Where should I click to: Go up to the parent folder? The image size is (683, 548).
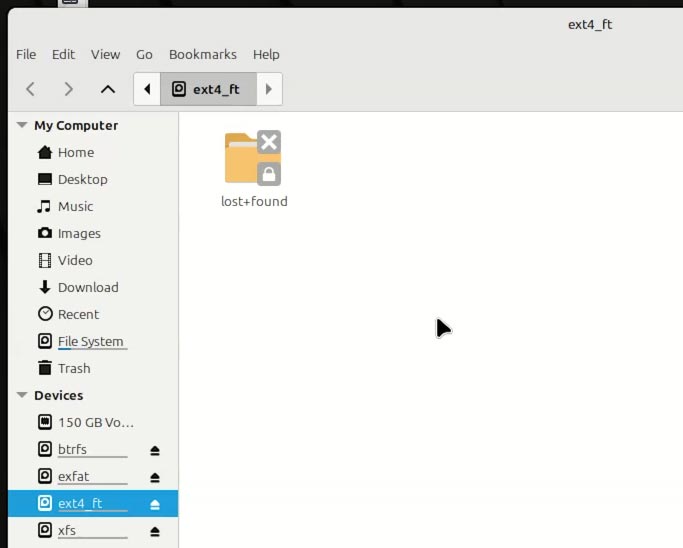click(107, 89)
